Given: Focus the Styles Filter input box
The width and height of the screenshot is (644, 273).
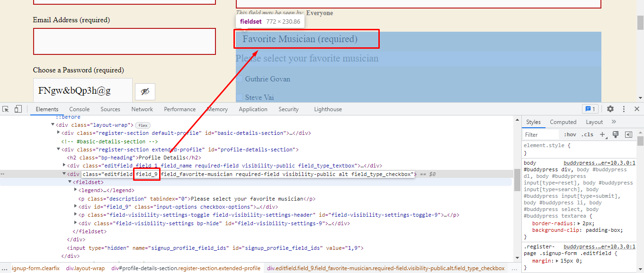Looking at the screenshot, I should click(x=541, y=134).
